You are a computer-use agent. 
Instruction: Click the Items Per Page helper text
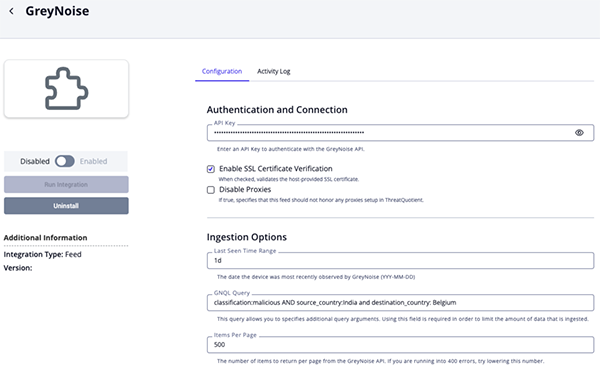coord(380,361)
